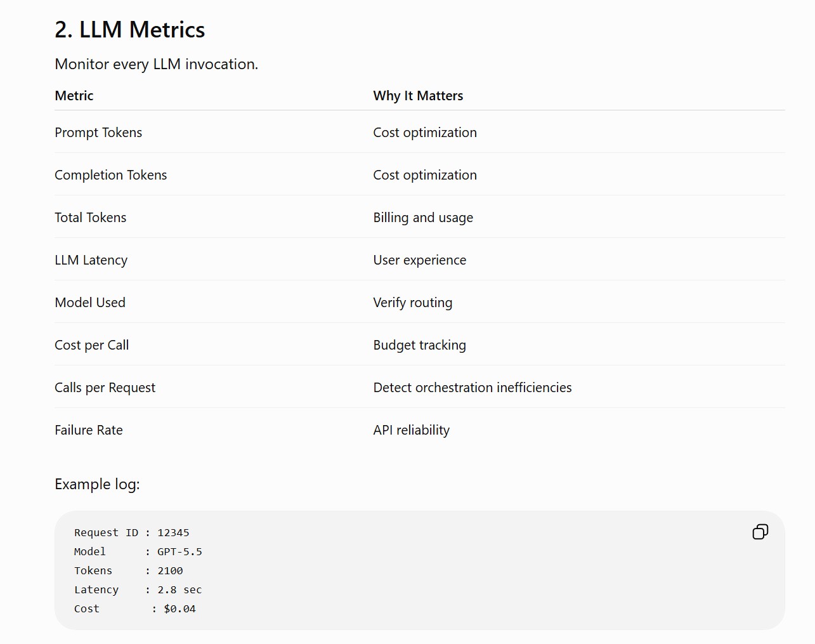Click the 'Cost per Call' row label
The height and width of the screenshot is (644, 815).
(92, 345)
